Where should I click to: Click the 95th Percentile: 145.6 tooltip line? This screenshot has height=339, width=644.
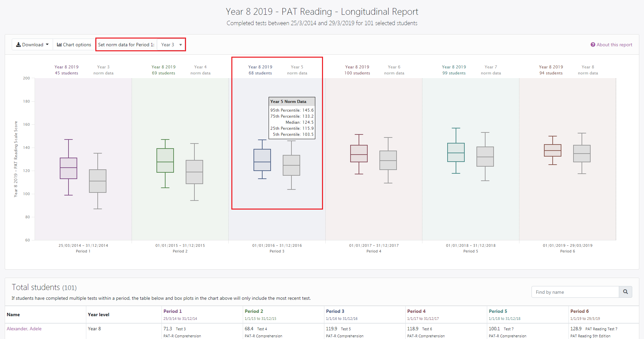tap(292, 110)
